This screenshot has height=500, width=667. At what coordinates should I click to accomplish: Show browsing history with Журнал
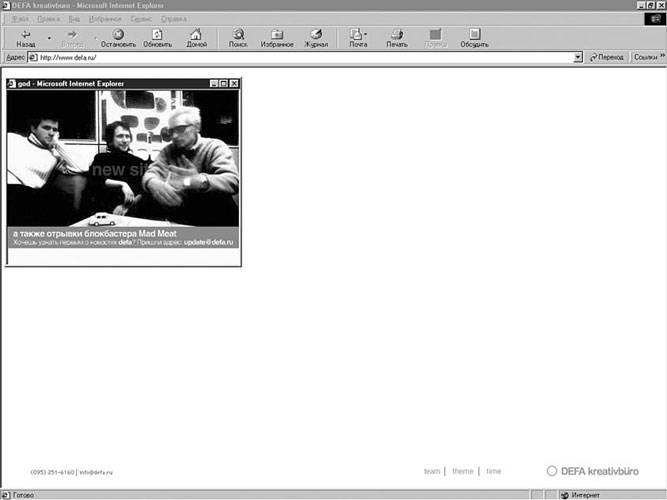point(316,38)
